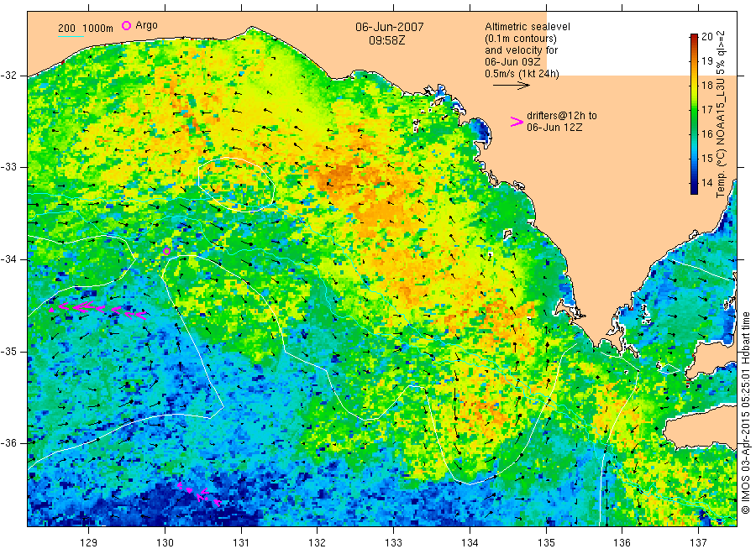Click the longitude axis label '135'
The height and width of the screenshot is (554, 756).
pos(546,542)
